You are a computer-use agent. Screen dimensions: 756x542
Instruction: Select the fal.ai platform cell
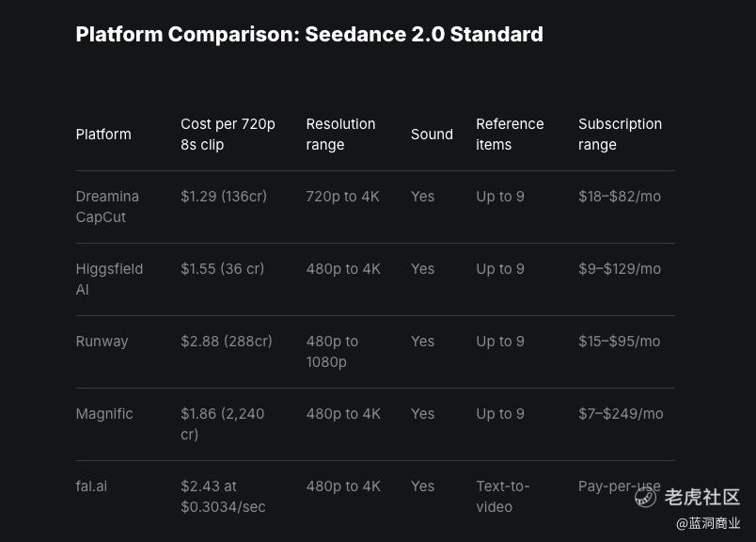pos(91,486)
